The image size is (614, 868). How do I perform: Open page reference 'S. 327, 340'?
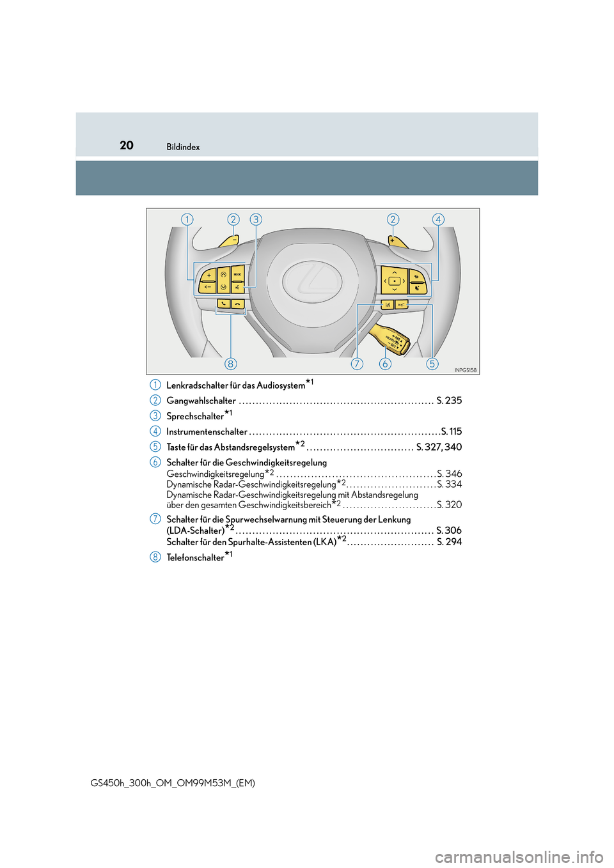(x=439, y=447)
